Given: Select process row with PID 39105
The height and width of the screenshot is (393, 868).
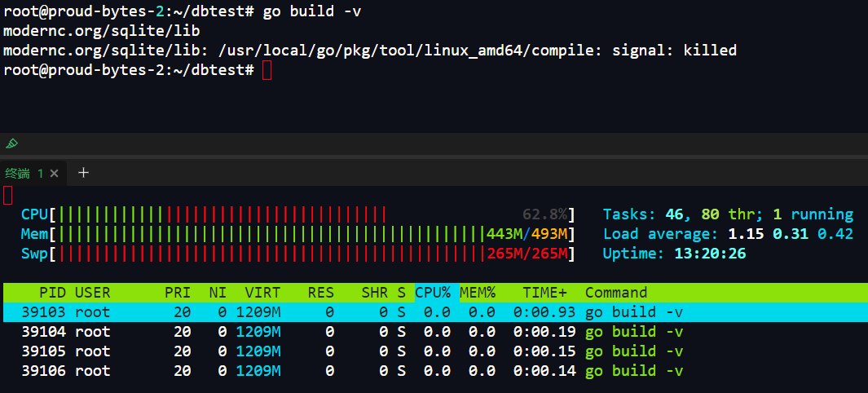Looking at the screenshot, I should click(326, 351).
